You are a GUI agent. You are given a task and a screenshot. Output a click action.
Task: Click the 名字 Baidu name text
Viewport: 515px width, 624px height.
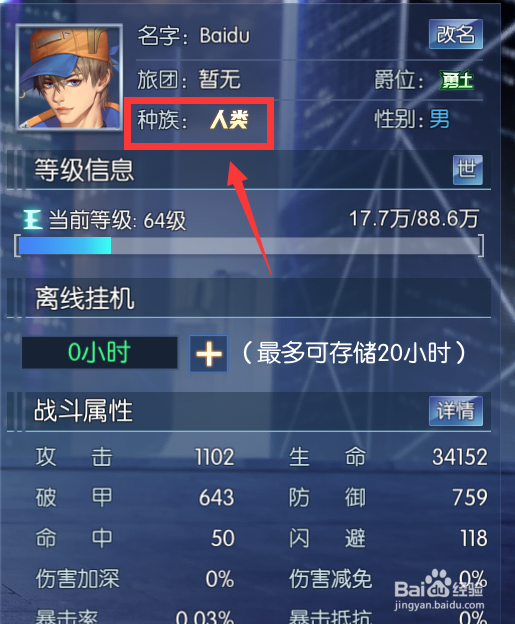pyautogui.click(x=193, y=36)
